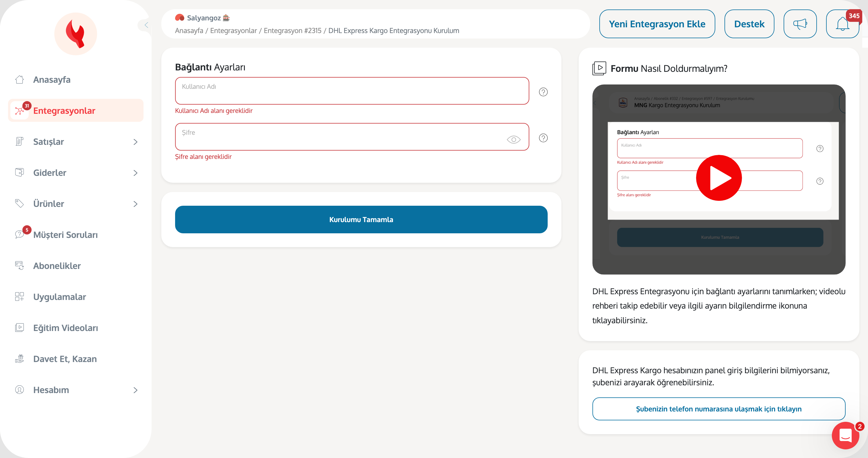Open help icon beside Şifre field
Screen dimensions: 868x458
click(x=543, y=138)
